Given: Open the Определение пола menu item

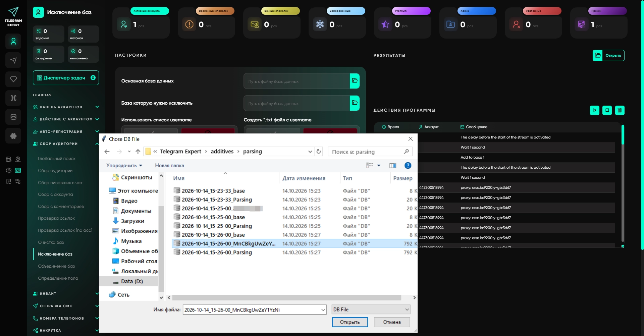Looking at the screenshot, I should click(58, 278).
